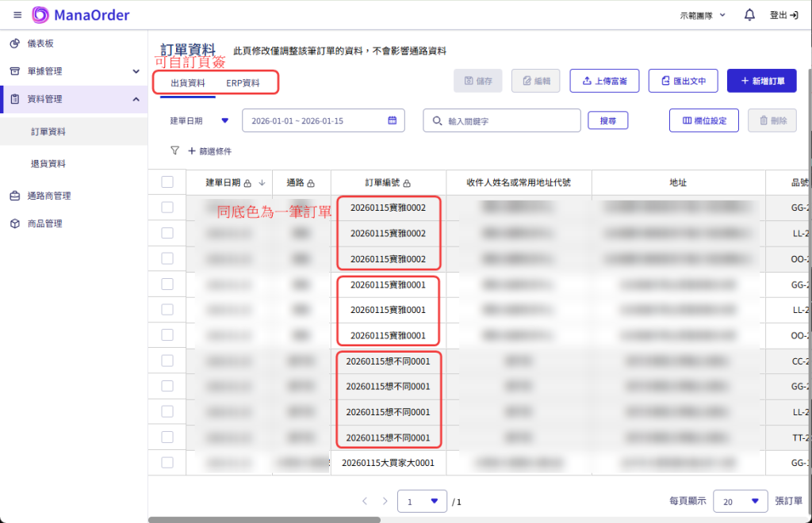Click the hamburger menu icon
The height and width of the screenshot is (523, 812).
17,15
